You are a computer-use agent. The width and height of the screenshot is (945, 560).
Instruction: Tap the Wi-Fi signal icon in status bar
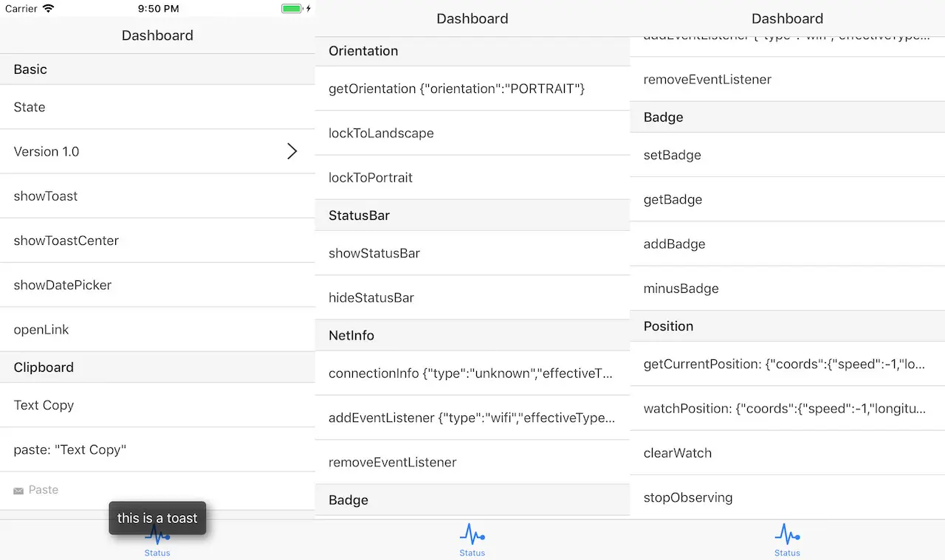pyautogui.click(x=49, y=9)
